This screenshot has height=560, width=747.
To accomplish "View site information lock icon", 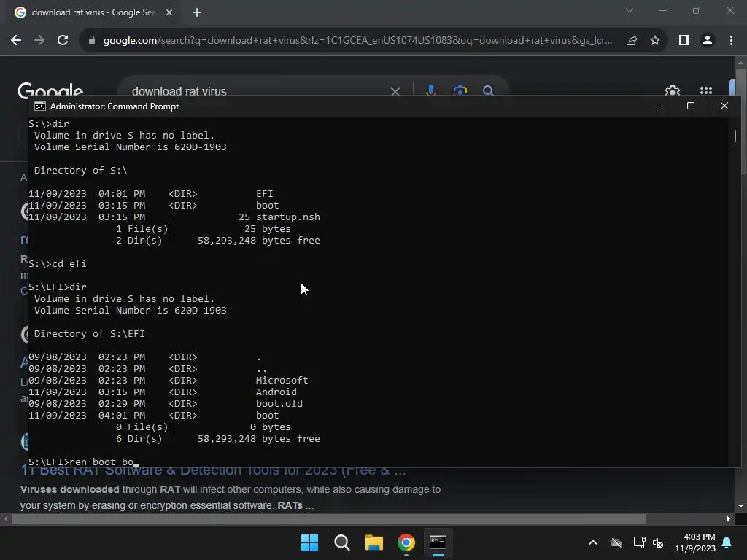I will point(92,41).
